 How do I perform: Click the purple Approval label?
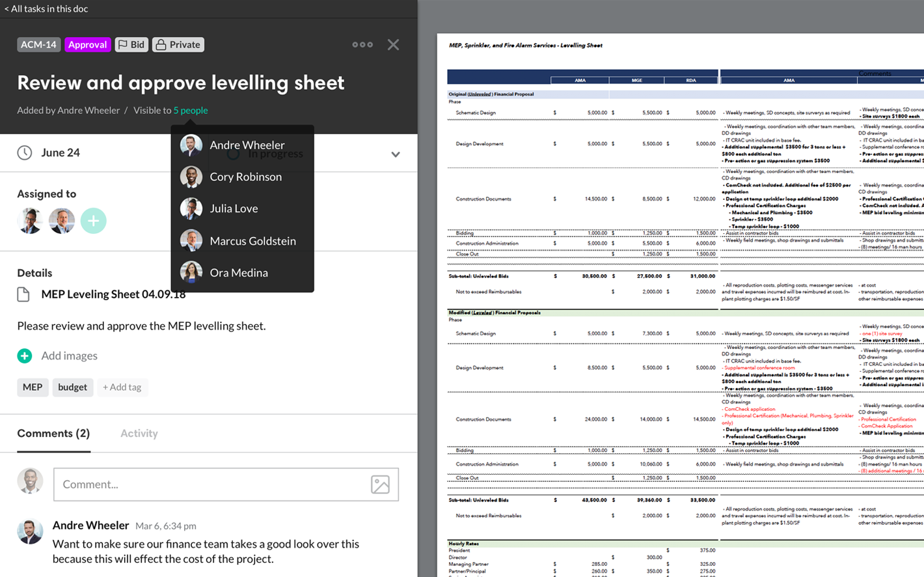87,45
